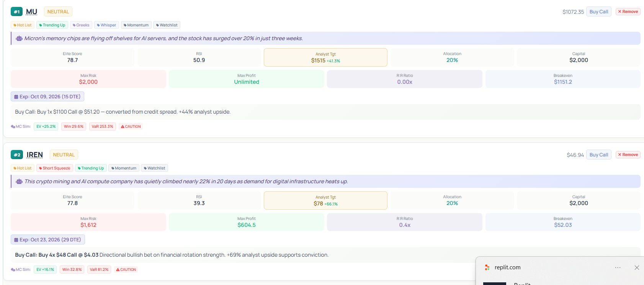Select the Watchlist tag on IREN

[x=155, y=168]
